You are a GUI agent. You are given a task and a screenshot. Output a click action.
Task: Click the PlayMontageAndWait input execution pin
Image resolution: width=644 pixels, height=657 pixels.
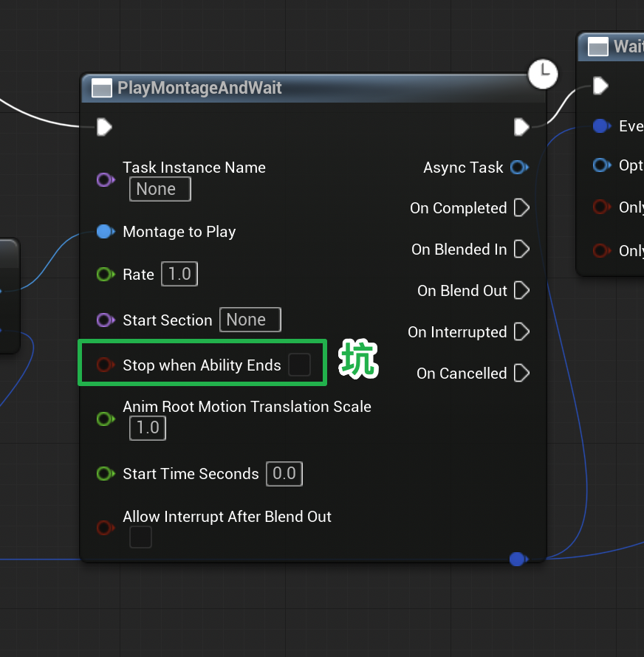click(x=104, y=127)
